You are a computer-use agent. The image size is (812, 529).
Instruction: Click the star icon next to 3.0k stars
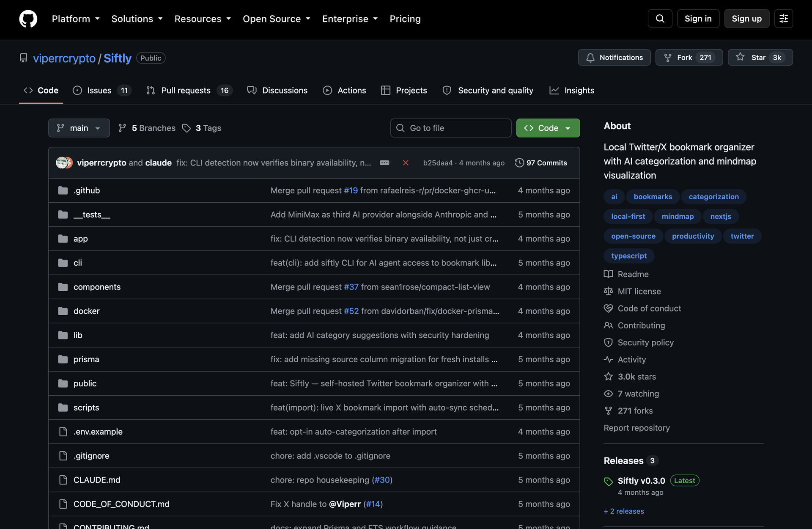(x=609, y=377)
